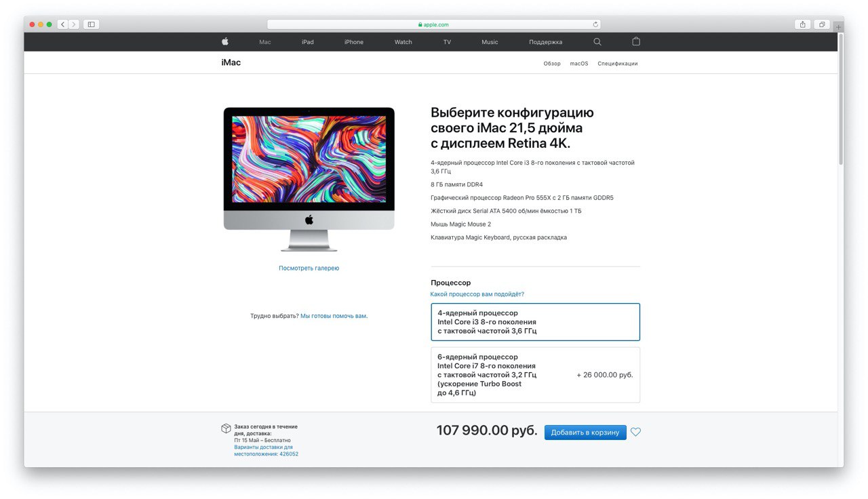Click the reload page icon
Image resolution: width=868 pixels, height=499 pixels.
[595, 24]
